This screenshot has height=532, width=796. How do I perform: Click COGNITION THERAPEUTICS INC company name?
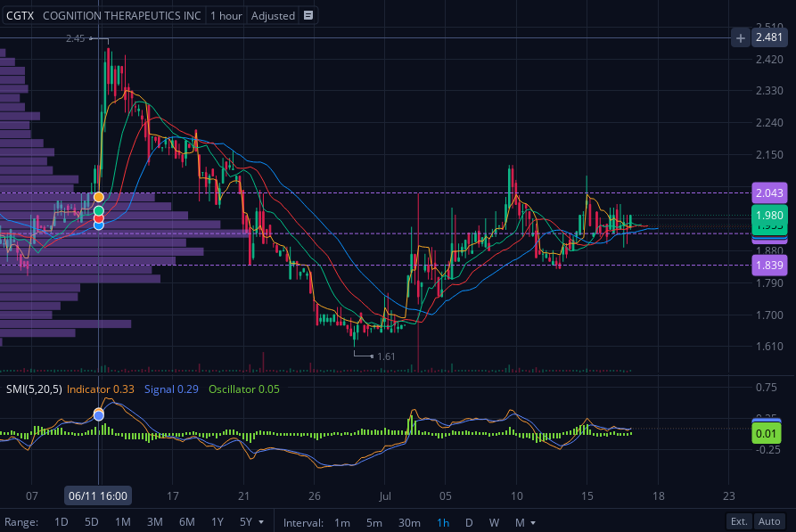pyautogui.click(x=122, y=16)
